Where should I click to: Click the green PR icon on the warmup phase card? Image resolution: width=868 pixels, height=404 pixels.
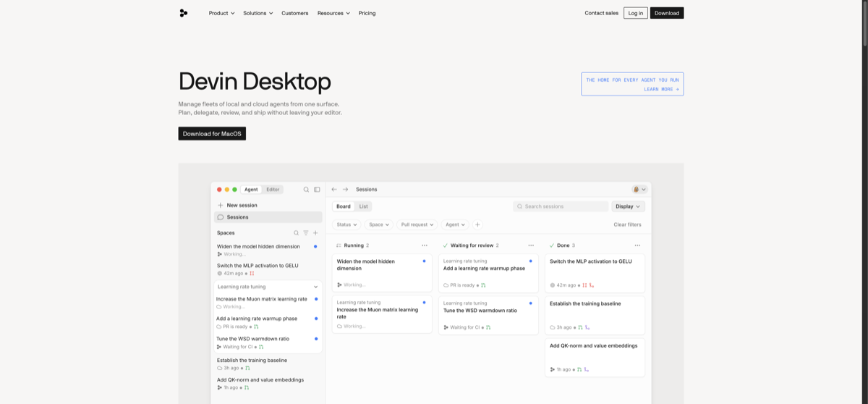click(x=483, y=285)
